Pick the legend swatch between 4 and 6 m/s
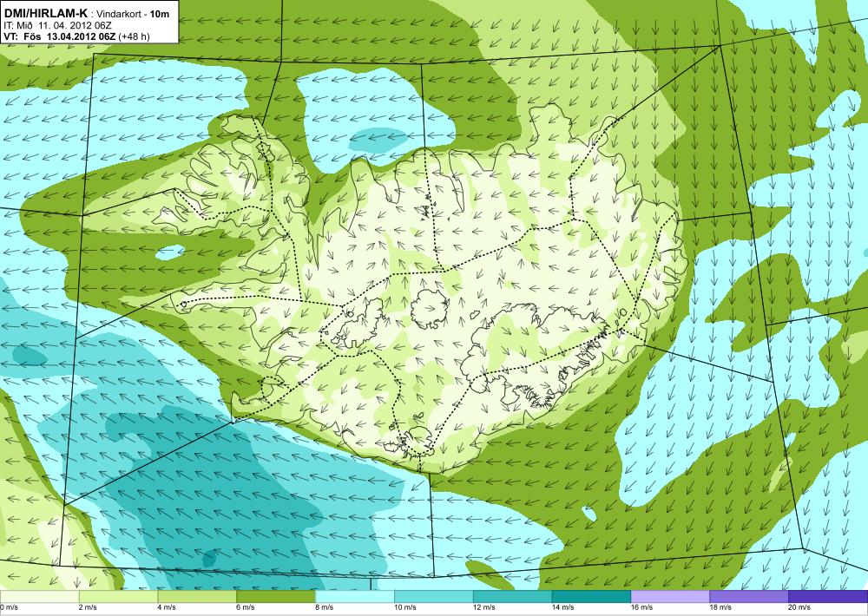Viewport: 868px width, 616px height. [197, 597]
